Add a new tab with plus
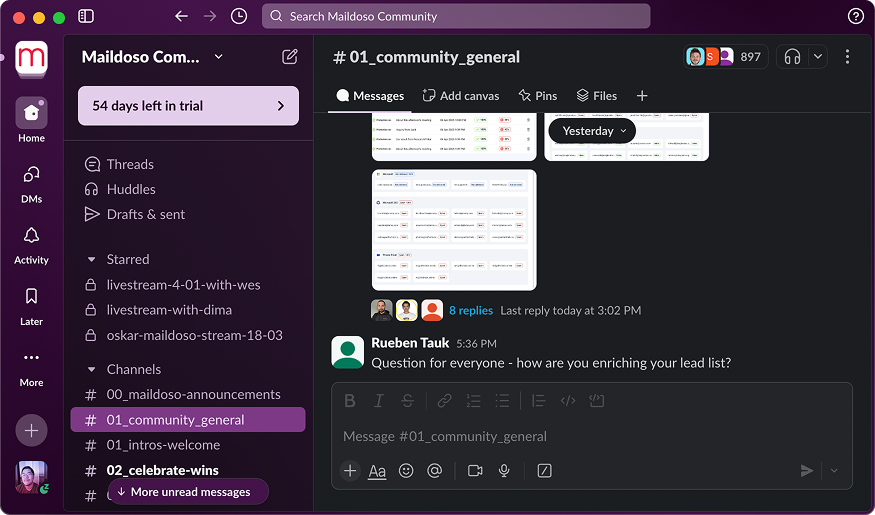This screenshot has width=875, height=515. [x=642, y=96]
